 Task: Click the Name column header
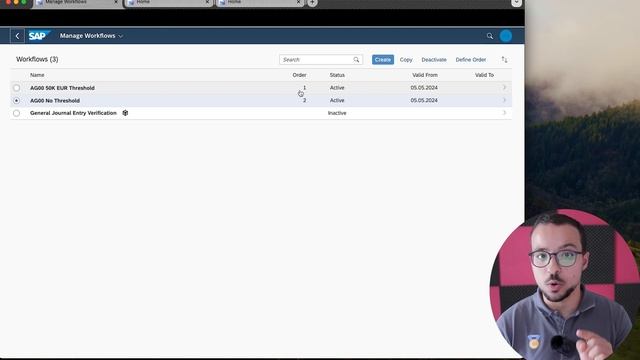pos(37,75)
